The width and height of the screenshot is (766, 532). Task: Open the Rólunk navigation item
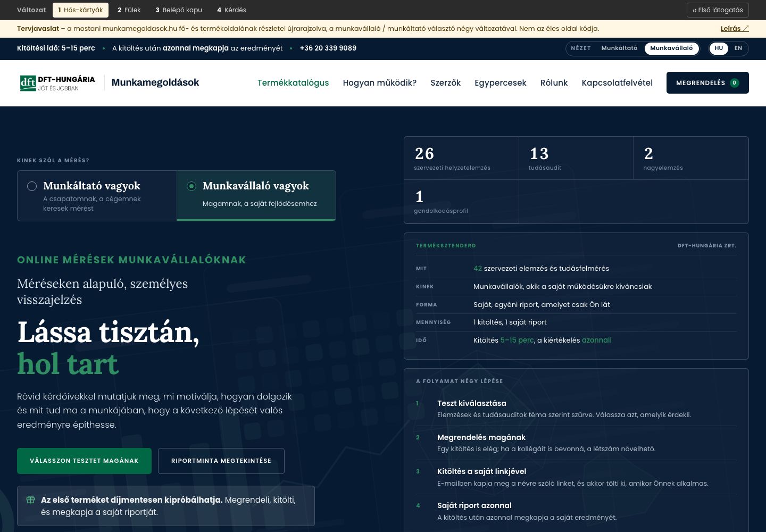click(x=554, y=83)
